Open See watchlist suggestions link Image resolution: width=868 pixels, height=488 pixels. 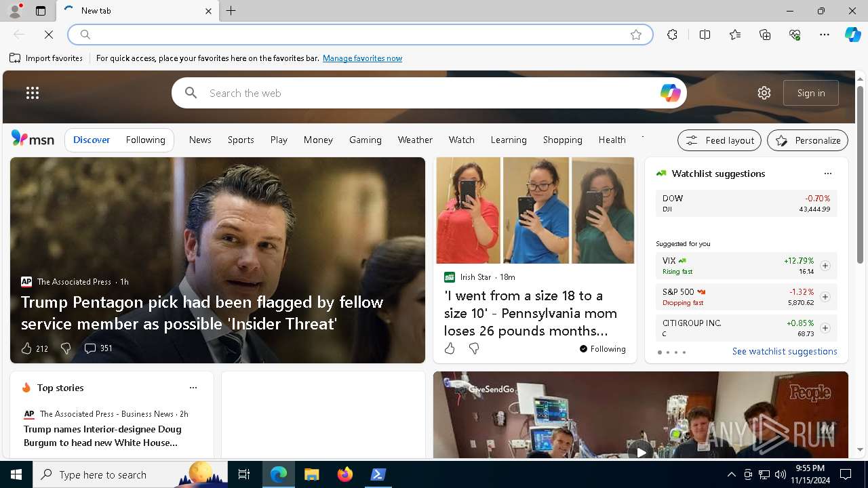[x=785, y=351]
